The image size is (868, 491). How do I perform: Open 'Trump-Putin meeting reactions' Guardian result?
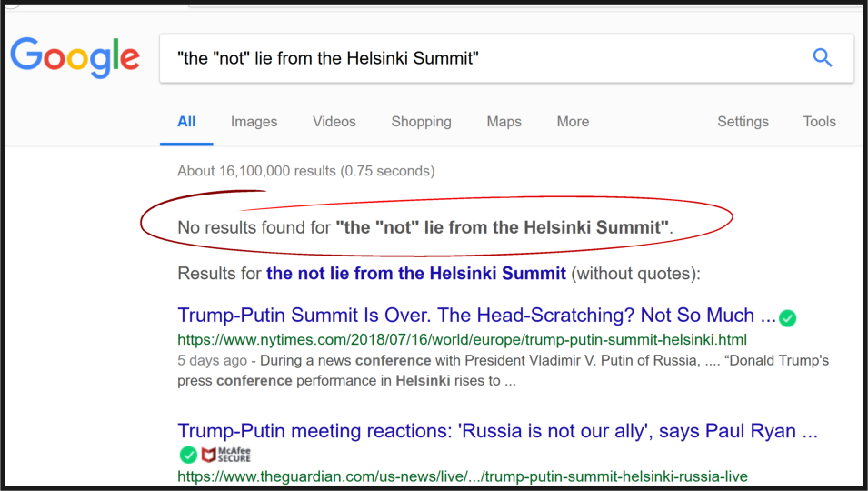pos(498,431)
